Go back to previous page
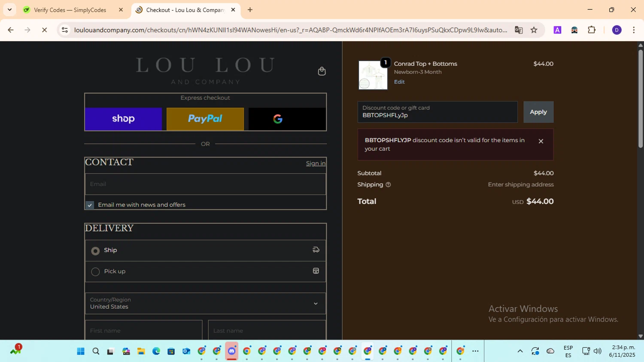Image resolution: width=644 pixels, height=362 pixels. pyautogui.click(x=11, y=30)
